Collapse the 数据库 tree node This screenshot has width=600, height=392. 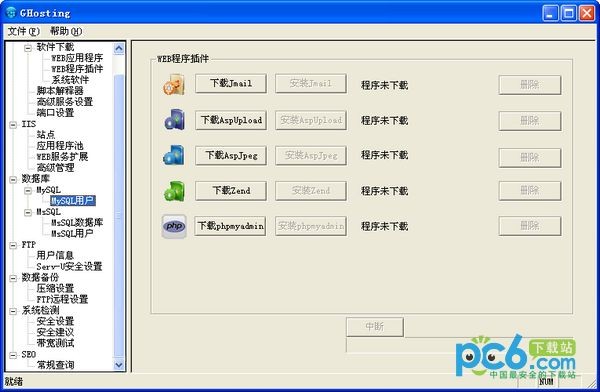pos(13,180)
